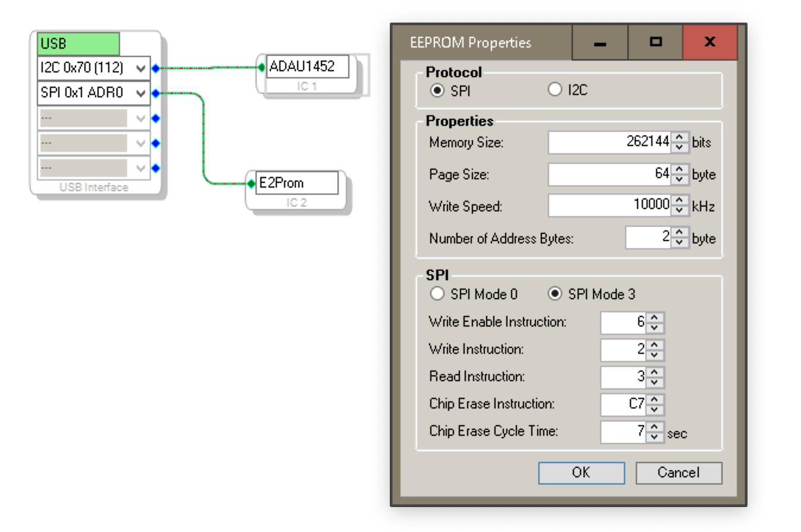The height and width of the screenshot is (532, 801).
Task: Increase Write Enable Instruction value
Action: click(655, 317)
